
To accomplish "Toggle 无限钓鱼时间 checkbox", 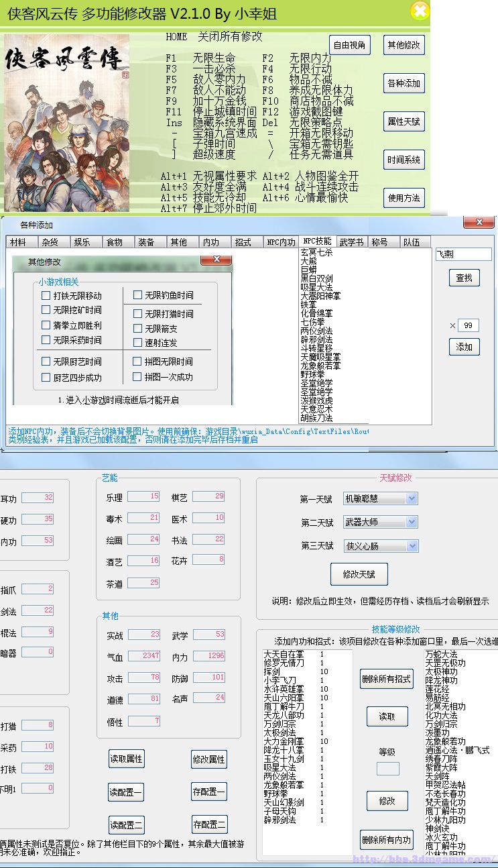I will (x=138, y=295).
